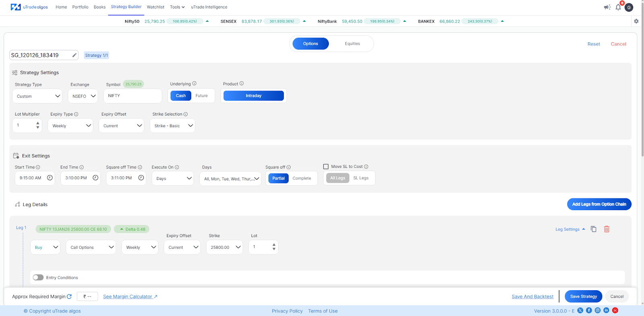Click Save Strategy button
The image size is (644, 316).
[583, 296]
